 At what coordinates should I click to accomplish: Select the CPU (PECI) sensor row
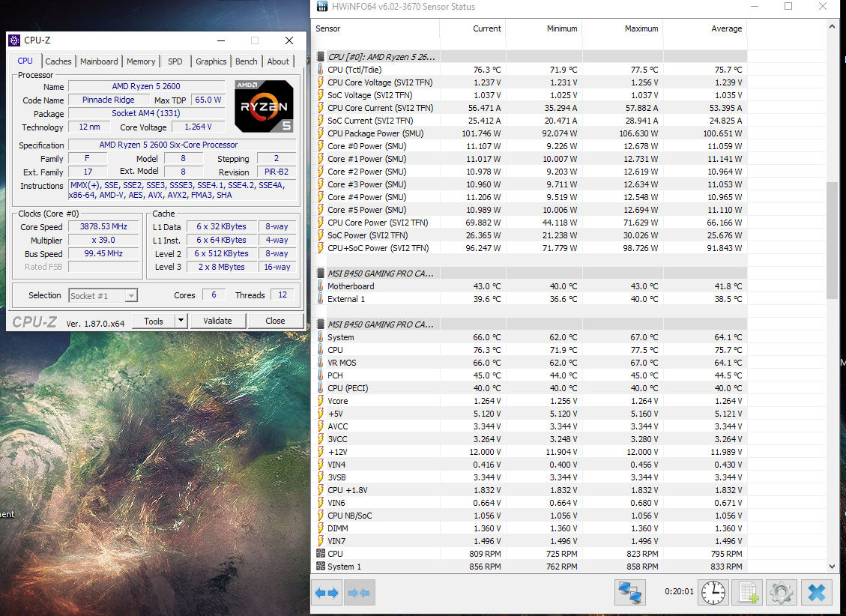(x=529, y=388)
